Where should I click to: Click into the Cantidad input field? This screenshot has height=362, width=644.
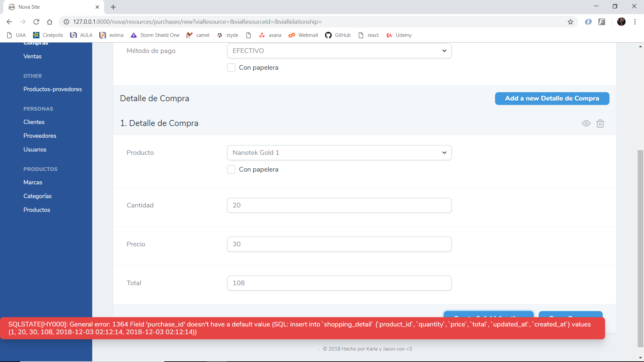pos(339,205)
